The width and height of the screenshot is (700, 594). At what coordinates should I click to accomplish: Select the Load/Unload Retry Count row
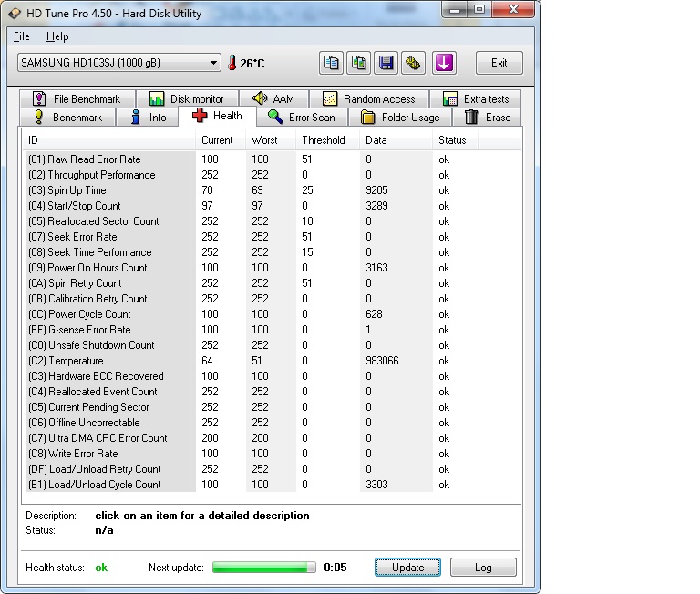252,469
